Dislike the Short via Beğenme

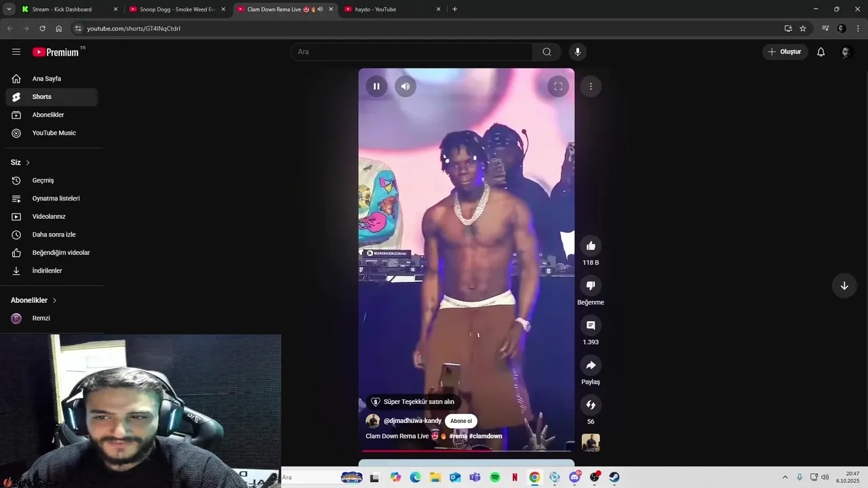click(591, 285)
